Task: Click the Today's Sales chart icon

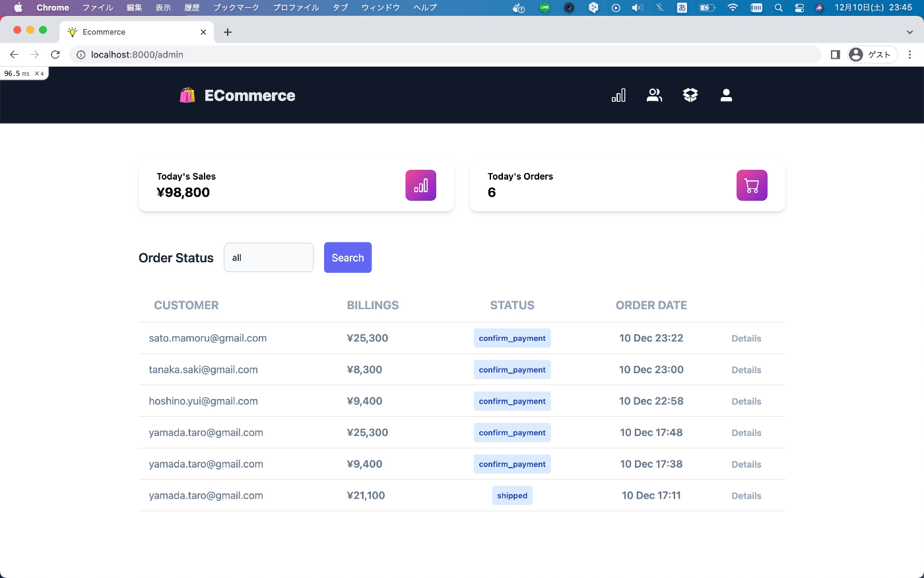Action: click(x=420, y=185)
